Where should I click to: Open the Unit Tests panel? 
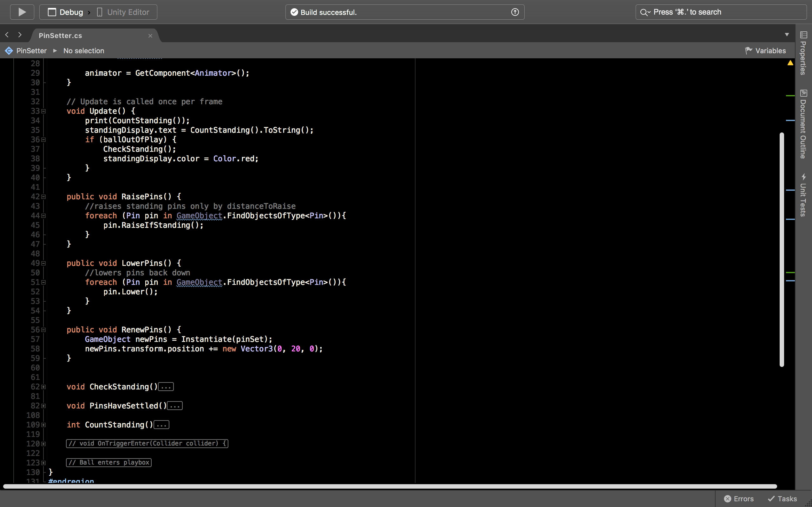pos(804,195)
